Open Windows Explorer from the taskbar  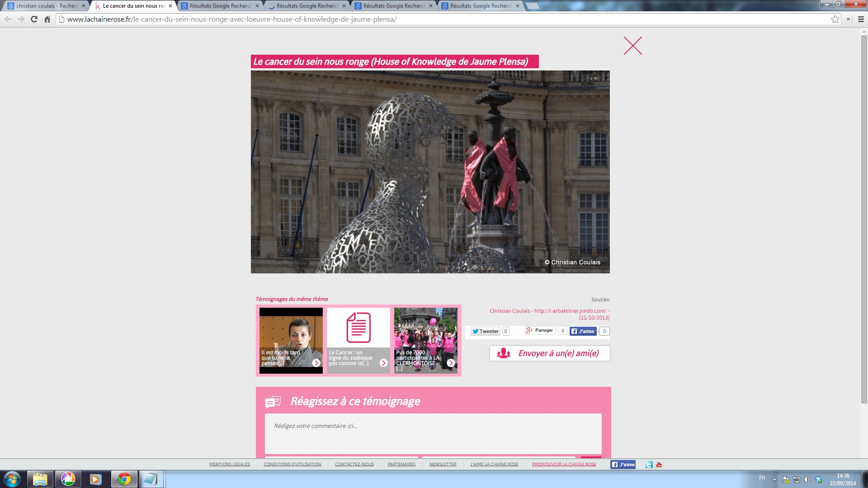click(40, 479)
